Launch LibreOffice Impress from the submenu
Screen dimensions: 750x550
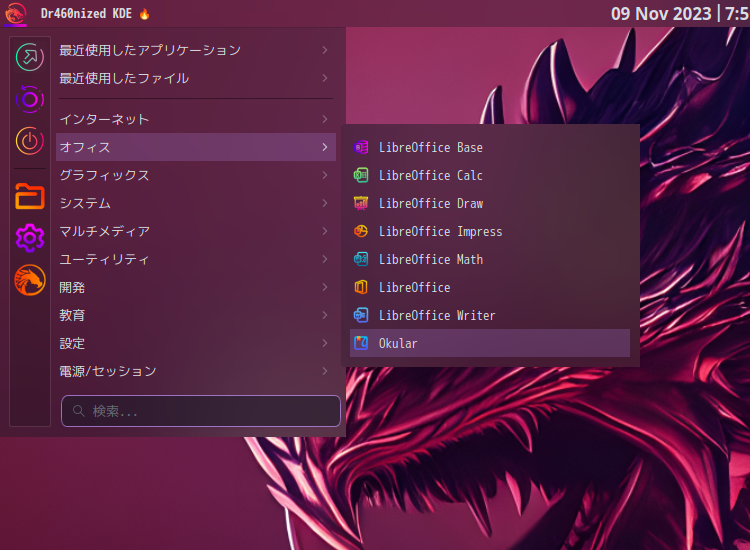click(x=490, y=231)
